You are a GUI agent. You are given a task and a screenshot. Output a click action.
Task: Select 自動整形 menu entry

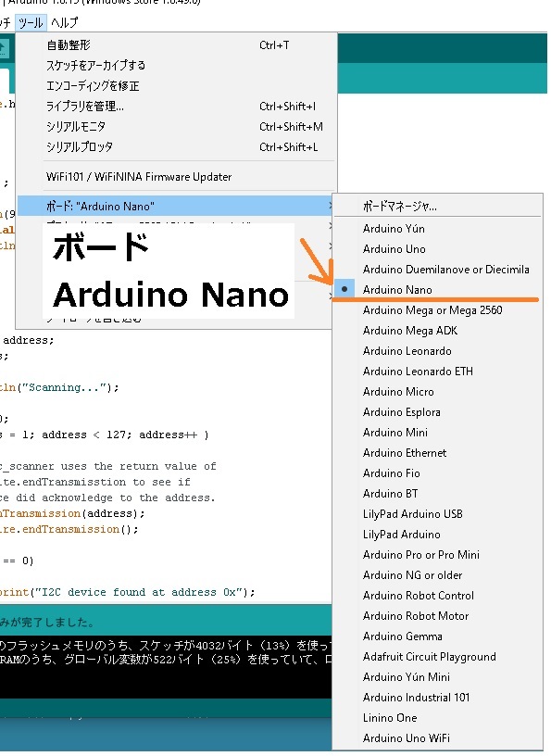(x=177, y=44)
